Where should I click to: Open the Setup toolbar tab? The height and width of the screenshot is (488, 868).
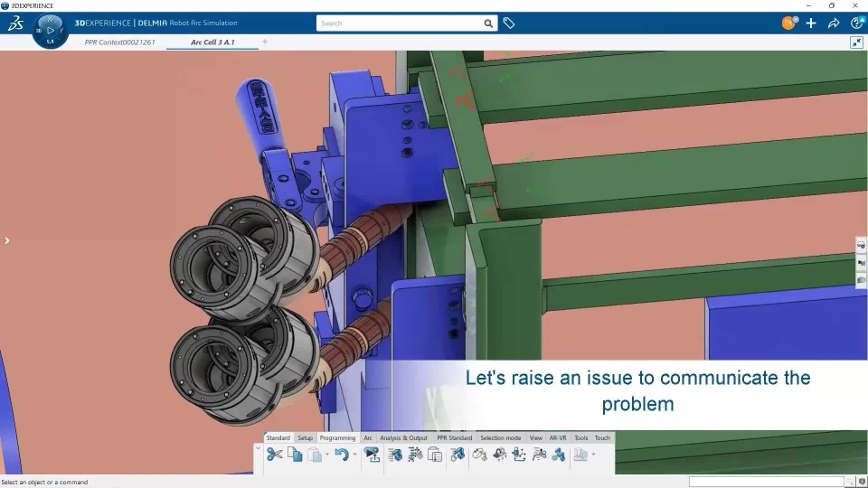(305, 437)
